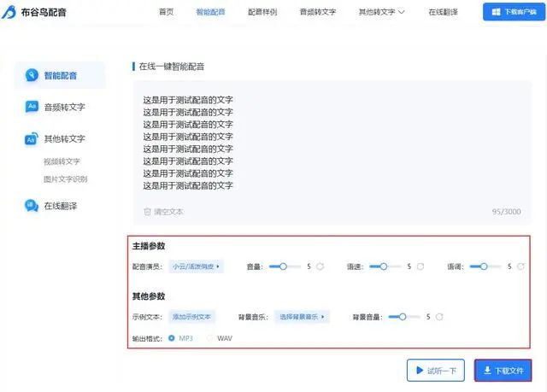
Task: Open the 音频转文字 sidebar icon
Action: point(32,107)
